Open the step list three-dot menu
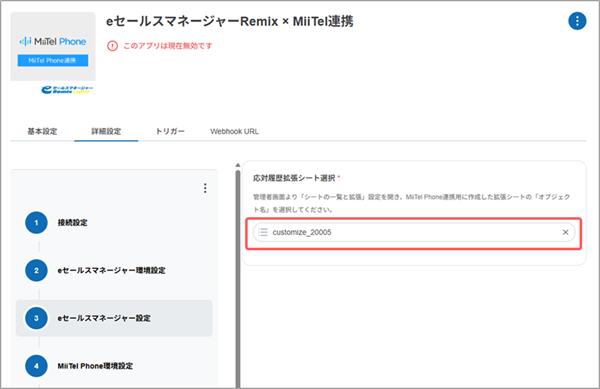This screenshot has width=600, height=389. tap(205, 188)
